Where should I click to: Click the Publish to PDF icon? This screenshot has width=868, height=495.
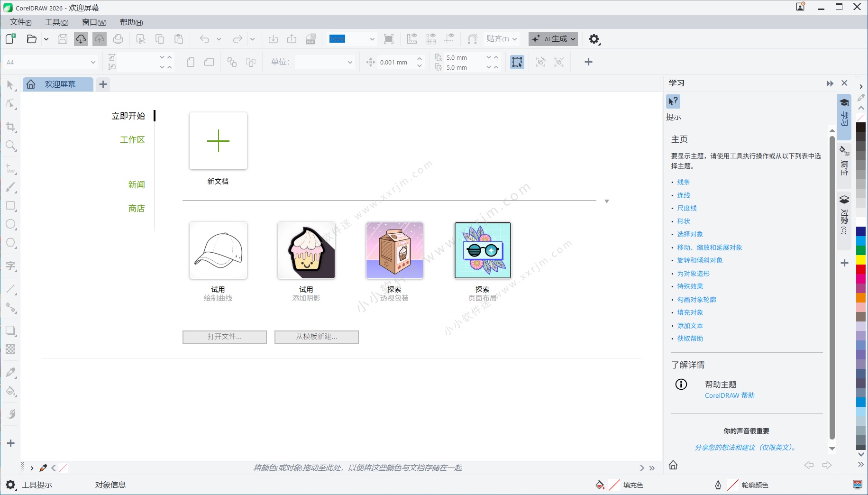(x=311, y=39)
